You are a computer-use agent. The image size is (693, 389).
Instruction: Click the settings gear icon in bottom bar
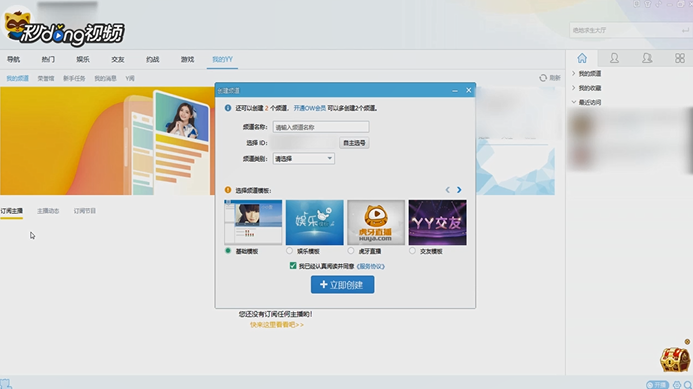pyautogui.click(x=677, y=385)
